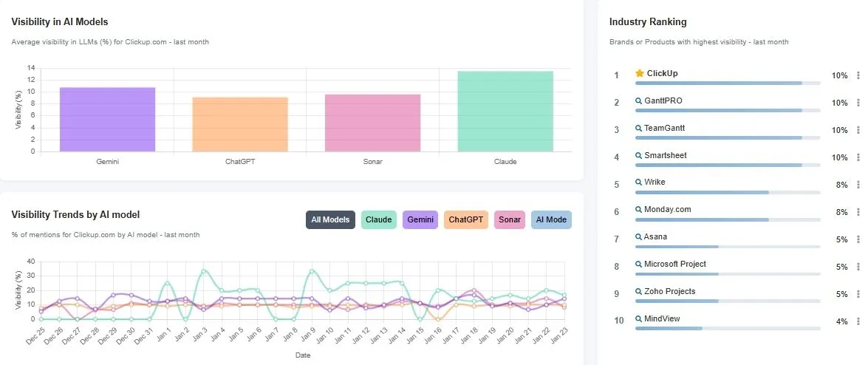The image size is (868, 365).
Task: Open the three-dot menu for MindView
Action: (858, 321)
